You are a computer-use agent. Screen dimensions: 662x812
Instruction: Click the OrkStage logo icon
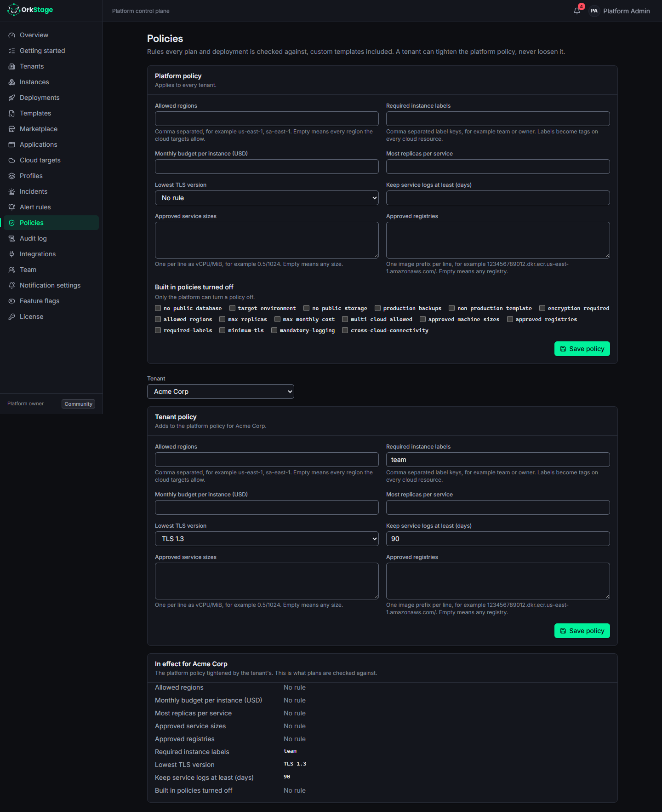coord(14,10)
